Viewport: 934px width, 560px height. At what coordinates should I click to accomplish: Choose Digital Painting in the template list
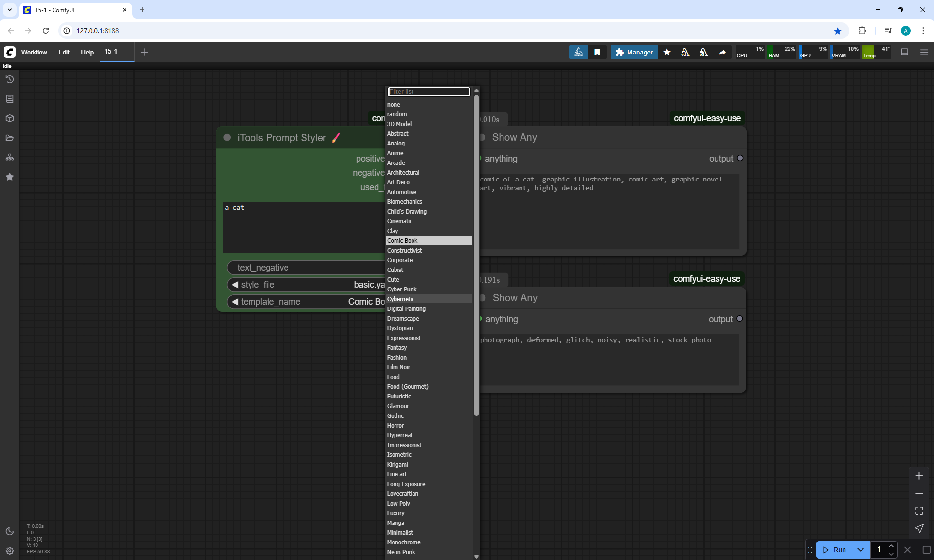pyautogui.click(x=406, y=308)
